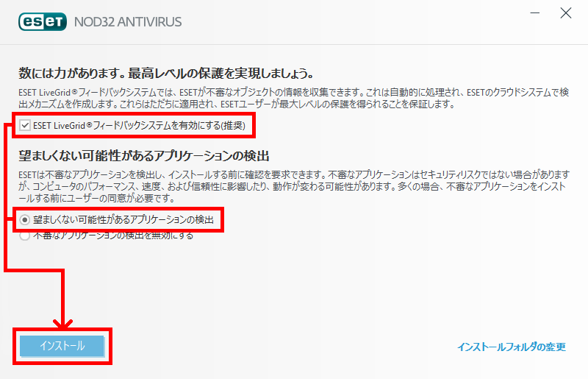588x379 pixels.
Task: Select the 望ましくない可能性があるアプリケーションの検出 radio button
Action: click(25, 220)
